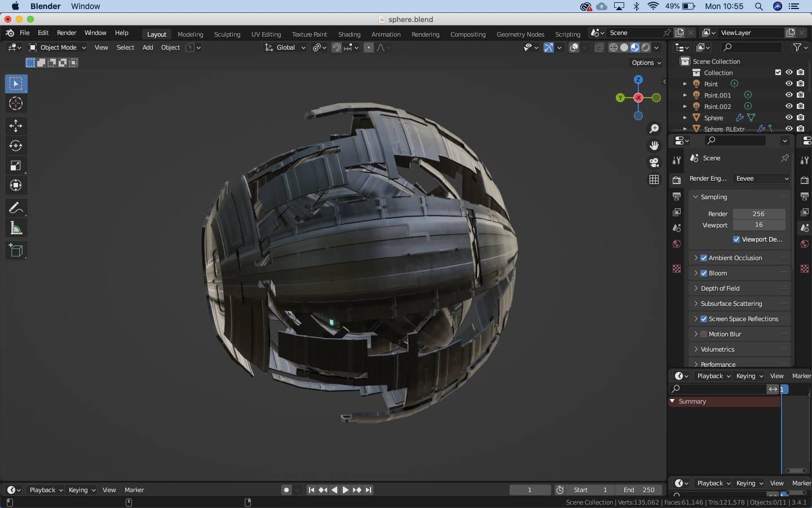Open the Texture properties tab
Image resolution: width=812 pixels, height=508 pixels.
pyautogui.click(x=677, y=269)
